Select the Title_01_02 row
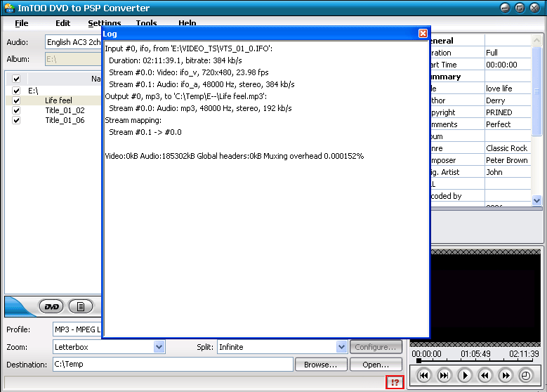Viewport: 547px width, 392px height. [x=65, y=110]
